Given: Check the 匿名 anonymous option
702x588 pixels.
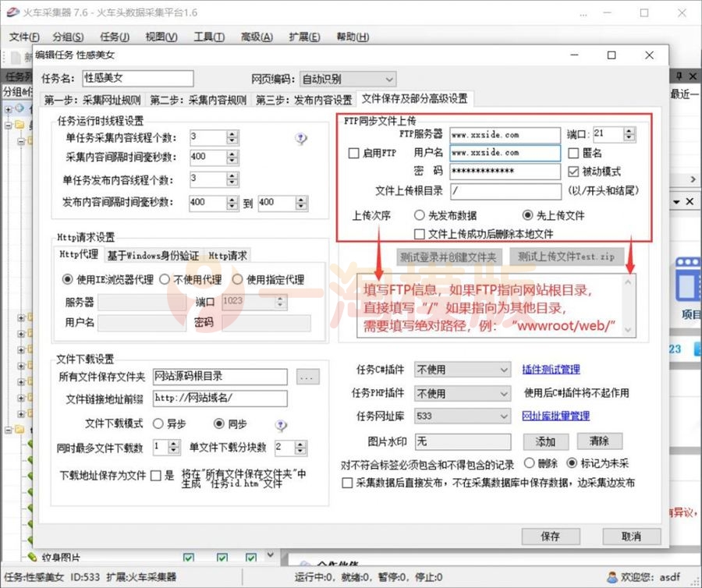Looking at the screenshot, I should (x=573, y=153).
